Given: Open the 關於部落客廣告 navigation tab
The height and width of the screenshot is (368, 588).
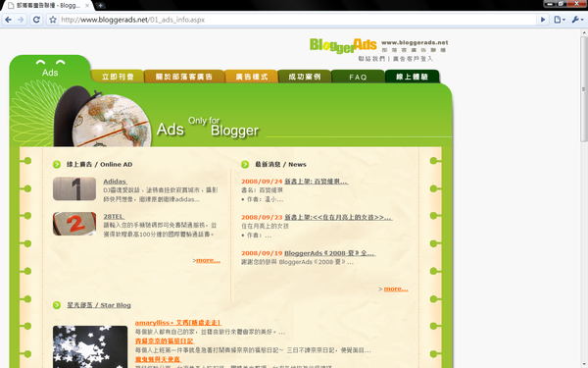Looking at the screenshot, I should point(184,77).
